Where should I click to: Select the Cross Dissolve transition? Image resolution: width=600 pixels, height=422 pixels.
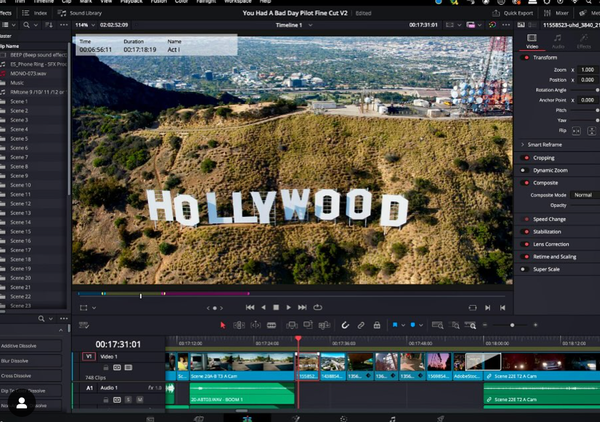(31, 376)
